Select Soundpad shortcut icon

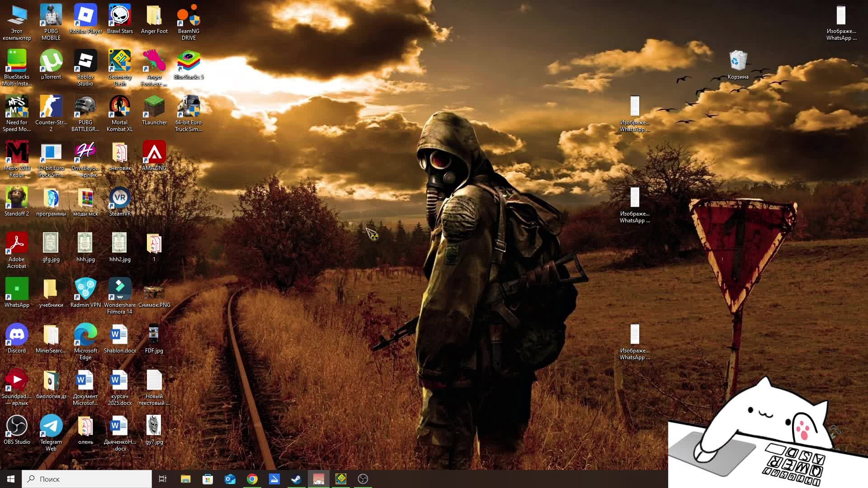tap(17, 387)
